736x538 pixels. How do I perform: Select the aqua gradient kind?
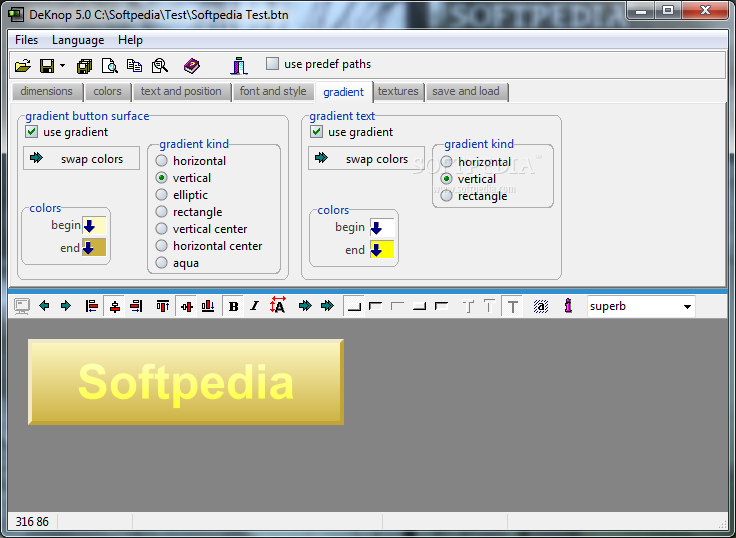point(161,262)
